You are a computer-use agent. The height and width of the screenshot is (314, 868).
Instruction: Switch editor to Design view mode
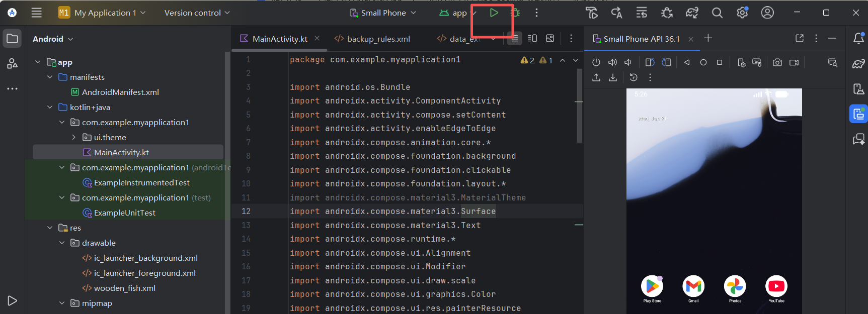(x=550, y=39)
